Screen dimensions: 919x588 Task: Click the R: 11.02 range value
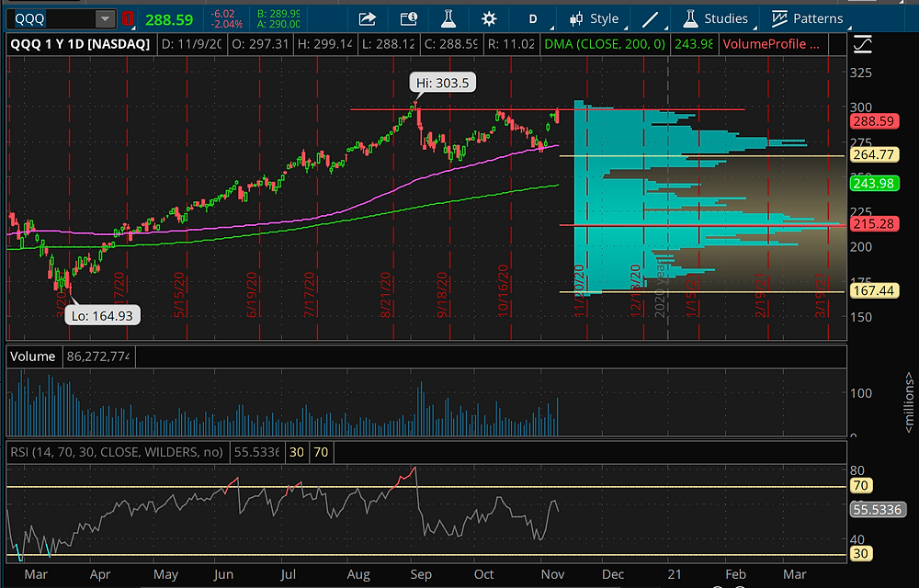coord(510,44)
